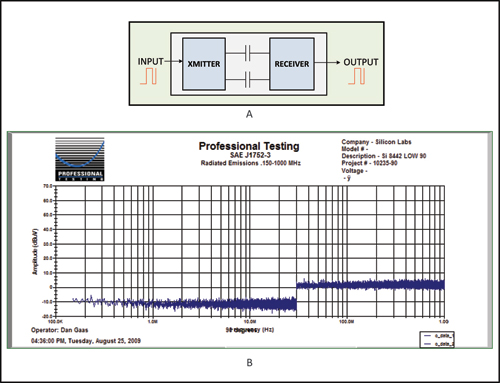The height and width of the screenshot is (383, 500).
Task: Click the Professional Testing logo image
Action: [x=80, y=159]
